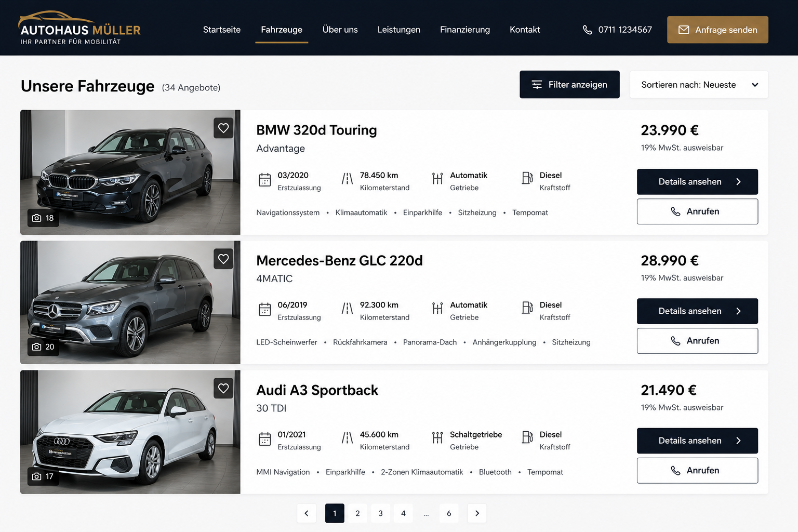Click the fuel pump icon in the Audi row

527,437
